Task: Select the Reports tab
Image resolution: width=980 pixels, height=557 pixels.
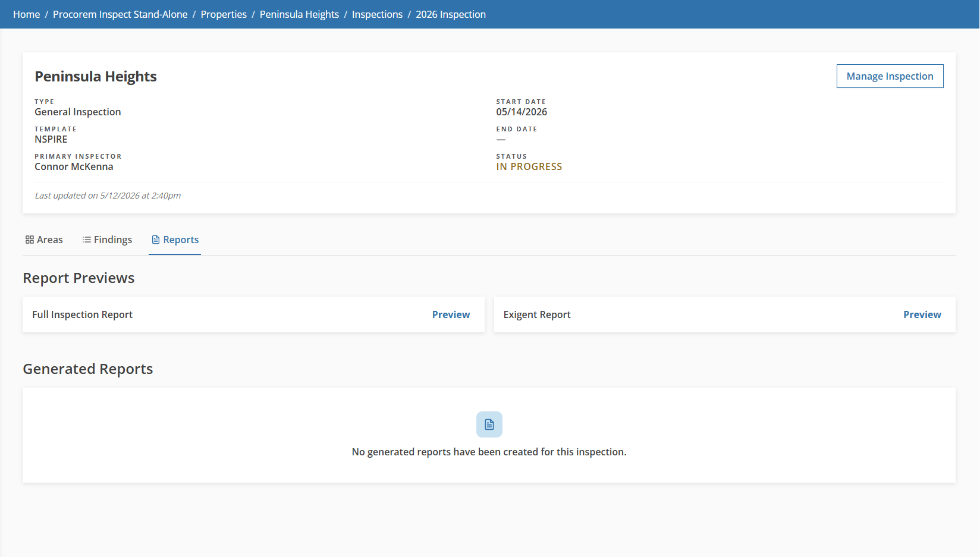Action: 175,240
